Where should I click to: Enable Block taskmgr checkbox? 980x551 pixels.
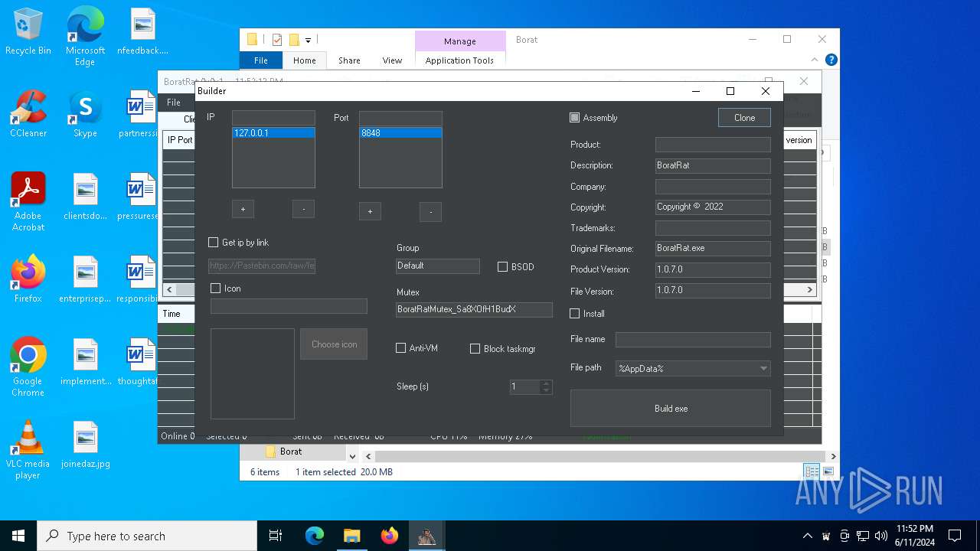click(475, 348)
